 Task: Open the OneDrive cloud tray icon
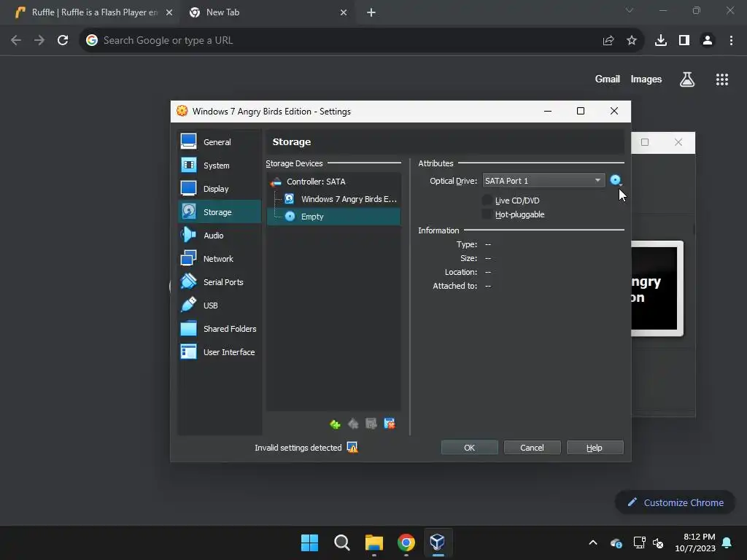pos(616,542)
